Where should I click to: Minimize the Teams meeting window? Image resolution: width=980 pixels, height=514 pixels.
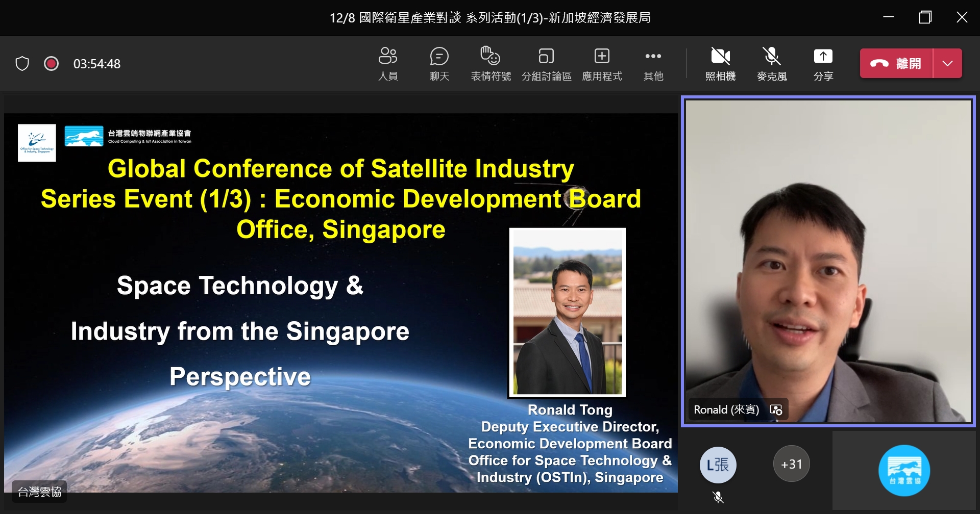point(889,17)
